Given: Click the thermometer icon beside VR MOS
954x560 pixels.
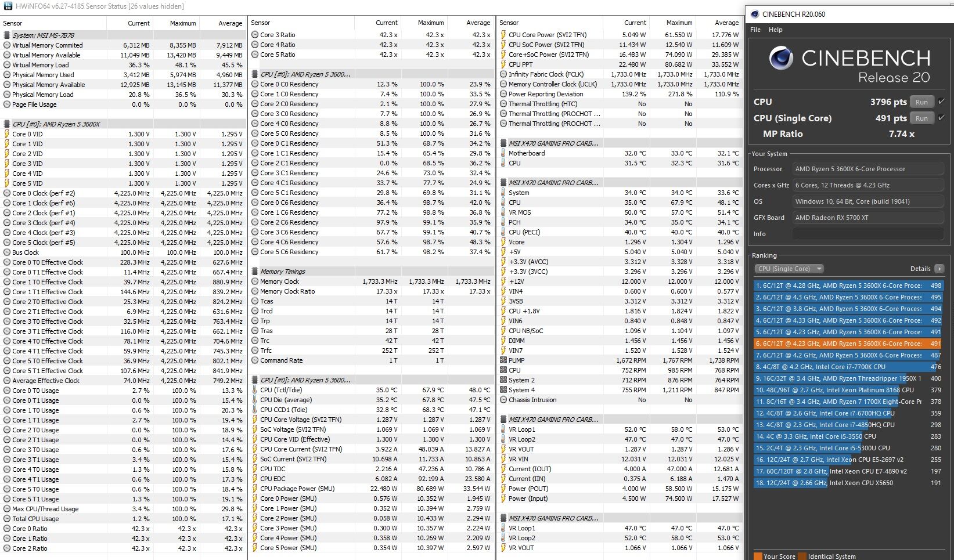Looking at the screenshot, I should click(x=503, y=212).
